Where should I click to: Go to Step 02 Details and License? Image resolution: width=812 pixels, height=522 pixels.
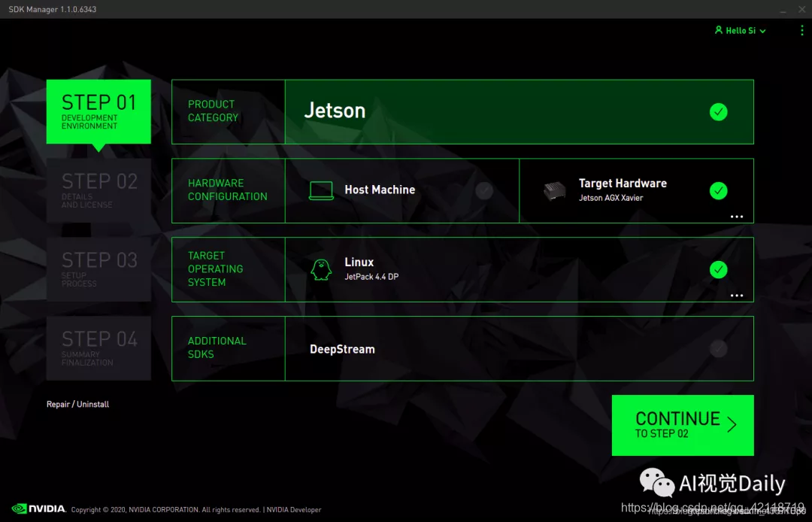[x=98, y=190]
